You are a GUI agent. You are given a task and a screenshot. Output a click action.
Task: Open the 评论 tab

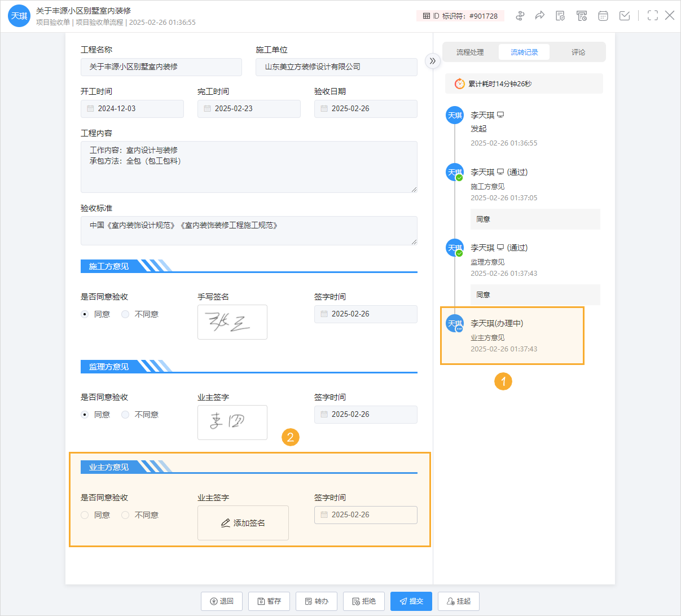(578, 51)
